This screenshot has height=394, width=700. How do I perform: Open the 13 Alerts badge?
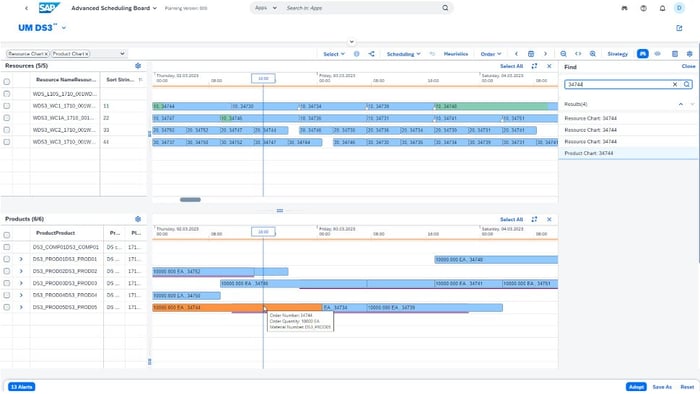pos(21,387)
